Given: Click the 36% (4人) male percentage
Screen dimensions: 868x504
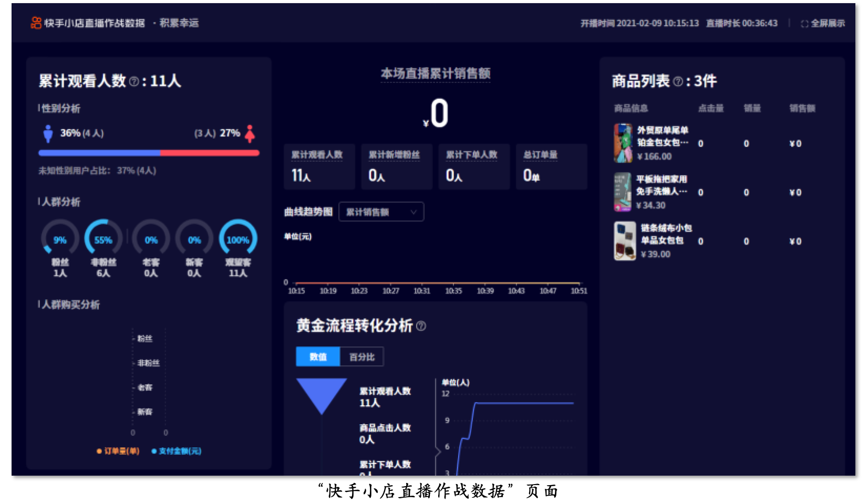Looking at the screenshot, I should [x=82, y=133].
